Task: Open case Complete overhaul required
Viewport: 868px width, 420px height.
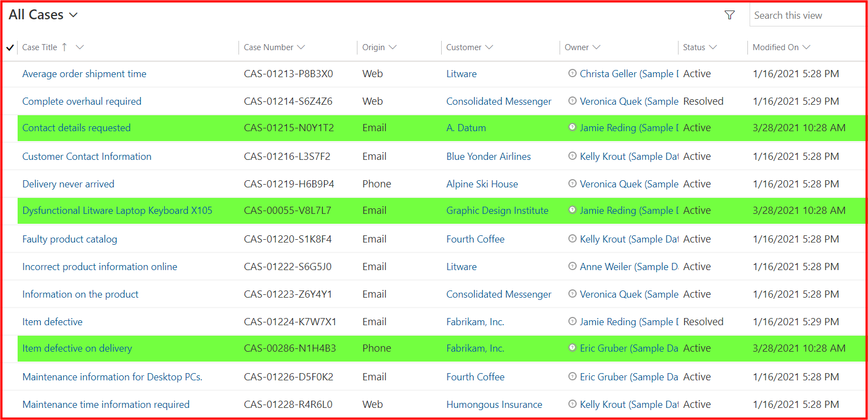Action: click(x=82, y=101)
